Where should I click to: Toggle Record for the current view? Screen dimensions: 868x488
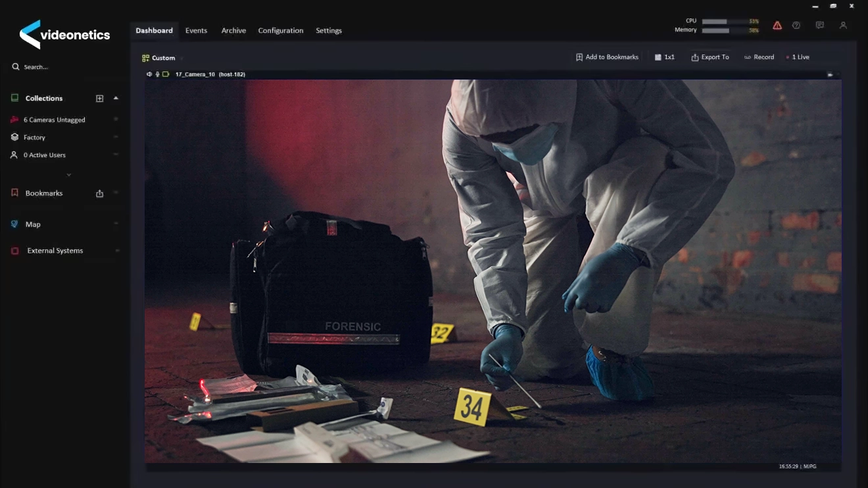point(759,57)
